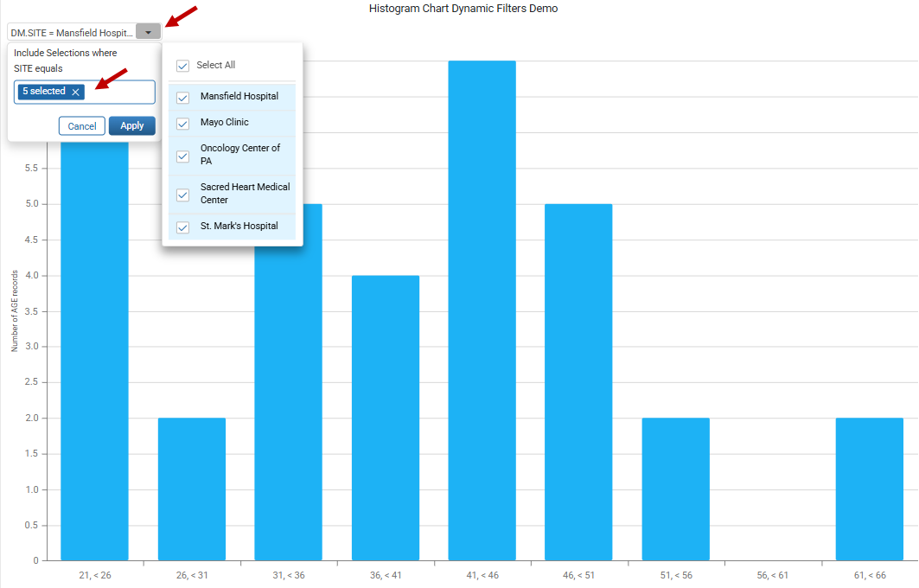Click the 'Include Selections where' text
The image size is (919, 588).
click(x=66, y=53)
